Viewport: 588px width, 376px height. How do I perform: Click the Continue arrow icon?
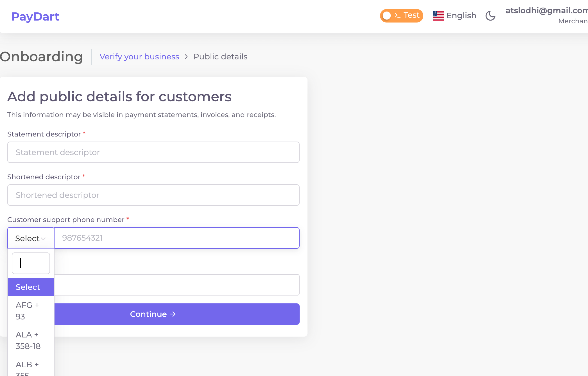[x=173, y=314]
